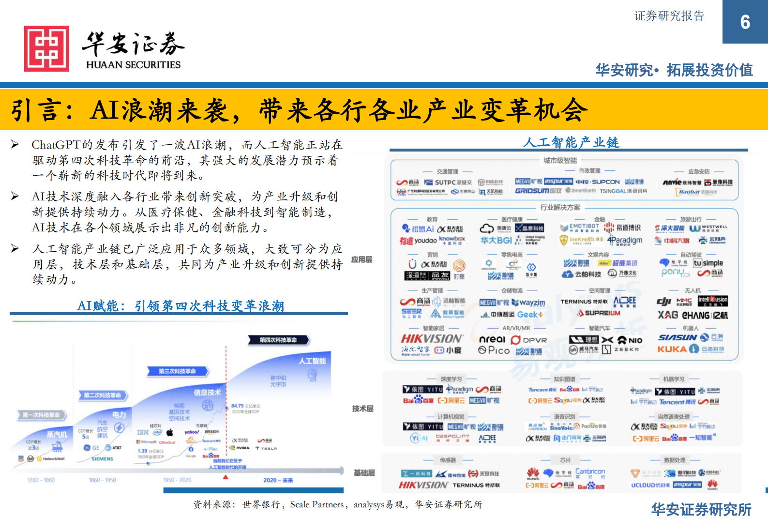Click the 知识图谱 category label
The height and width of the screenshot is (532, 768).
tap(564, 379)
